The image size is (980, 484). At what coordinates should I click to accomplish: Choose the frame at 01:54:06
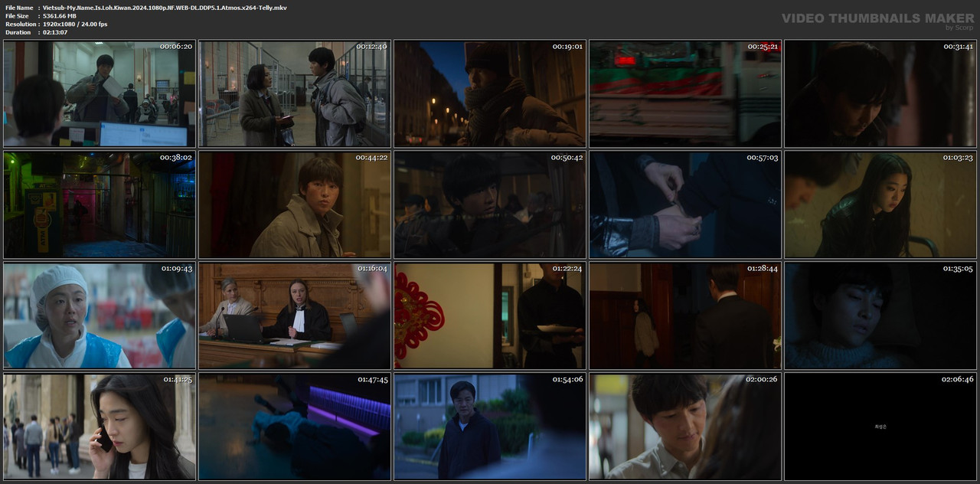click(490, 427)
